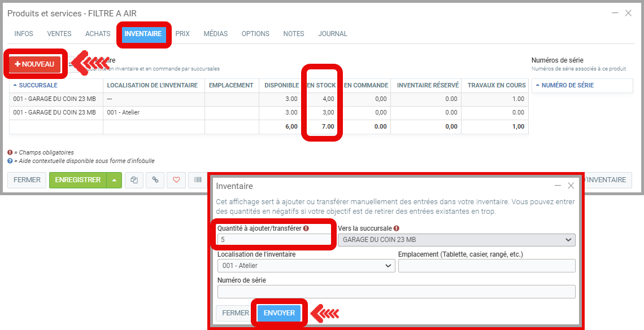644x330 pixels.
Task: Open the Prix tab
Action: pos(182,34)
